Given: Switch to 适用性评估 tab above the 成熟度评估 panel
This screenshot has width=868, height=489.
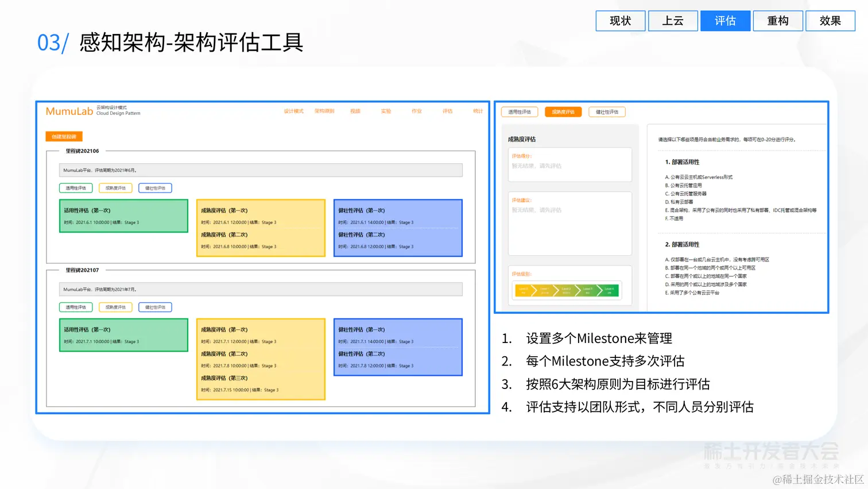Looking at the screenshot, I should pyautogui.click(x=520, y=112).
